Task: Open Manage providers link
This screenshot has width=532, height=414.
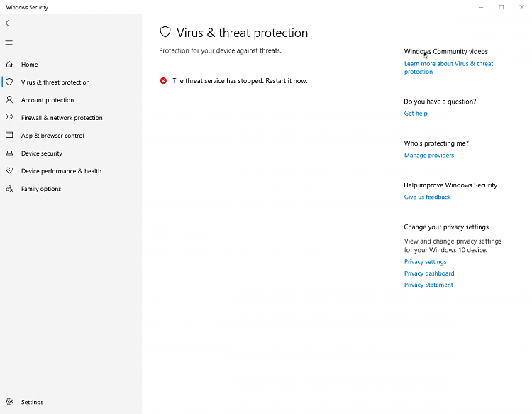Action: pos(429,156)
